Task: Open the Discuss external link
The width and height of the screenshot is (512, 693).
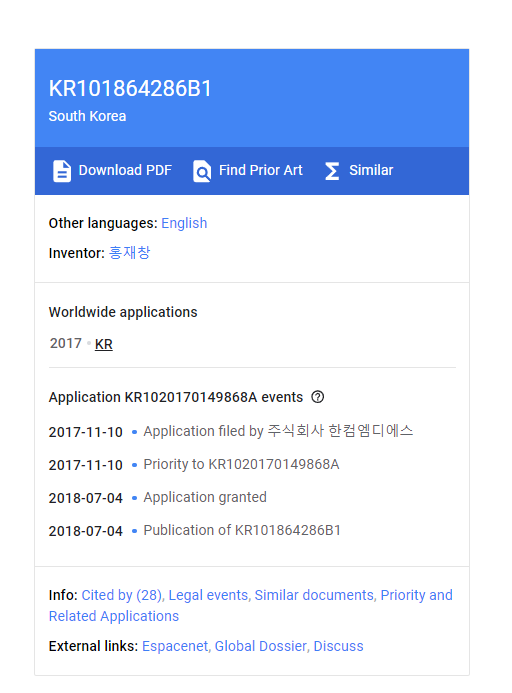Action: [x=338, y=646]
